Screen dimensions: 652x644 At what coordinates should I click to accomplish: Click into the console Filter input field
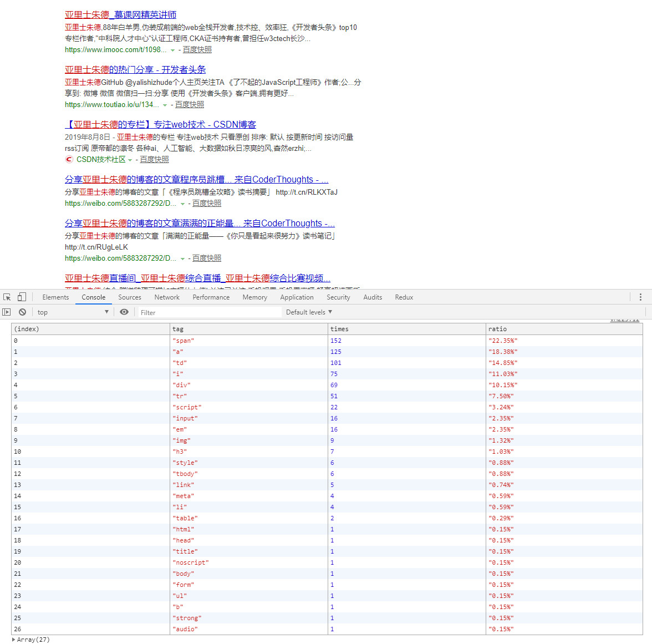pyautogui.click(x=211, y=312)
